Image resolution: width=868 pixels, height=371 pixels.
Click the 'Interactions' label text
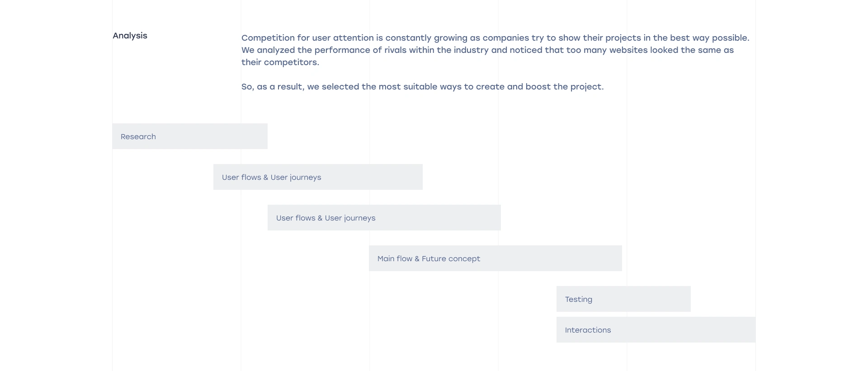tap(588, 330)
